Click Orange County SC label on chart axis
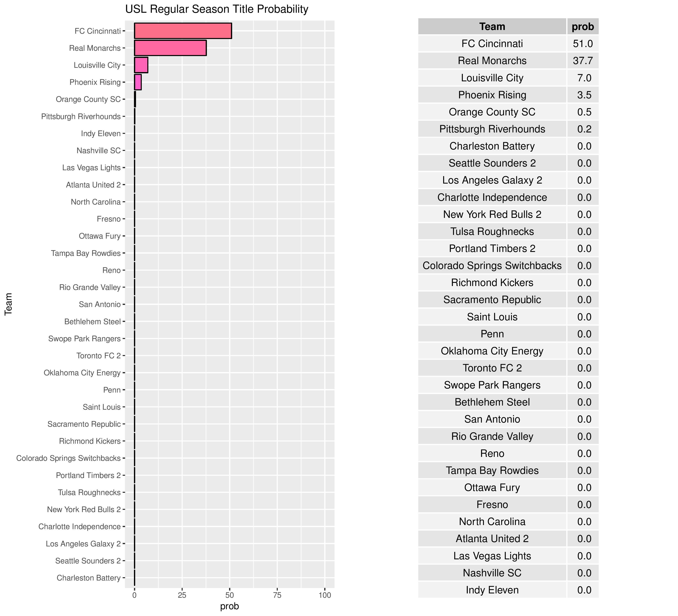 (x=88, y=99)
